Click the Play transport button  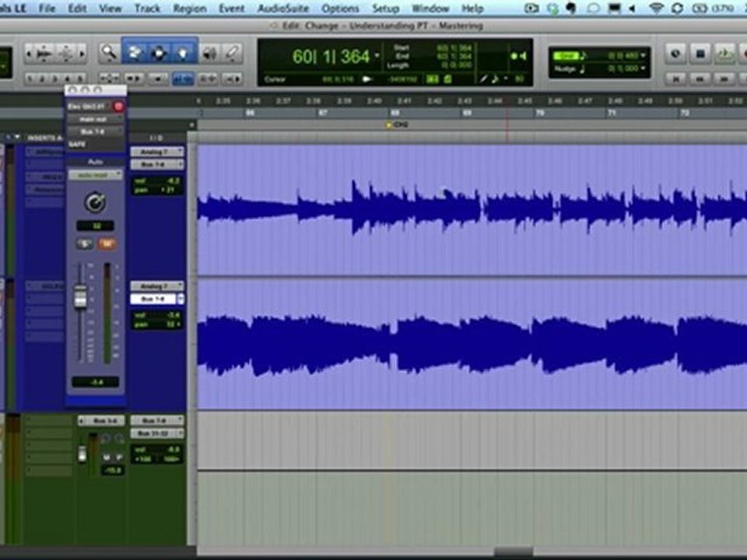pos(724,54)
